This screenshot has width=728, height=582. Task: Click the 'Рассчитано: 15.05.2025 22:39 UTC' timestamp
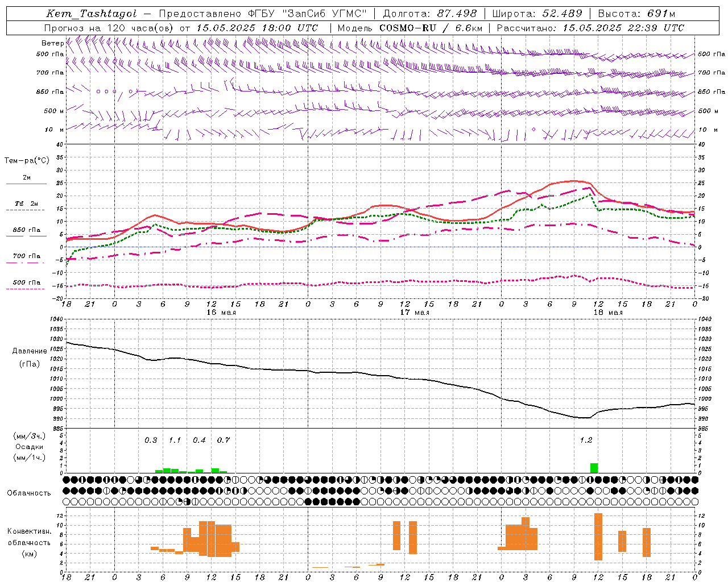[590, 28]
